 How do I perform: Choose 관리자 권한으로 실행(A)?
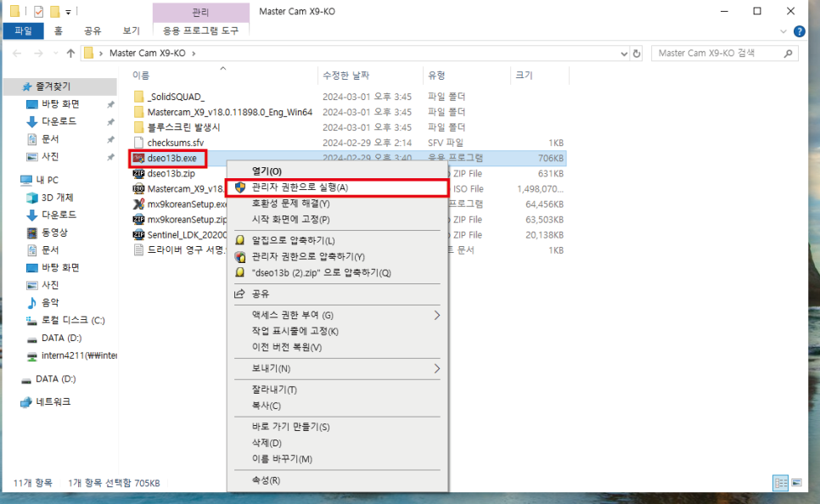point(337,188)
